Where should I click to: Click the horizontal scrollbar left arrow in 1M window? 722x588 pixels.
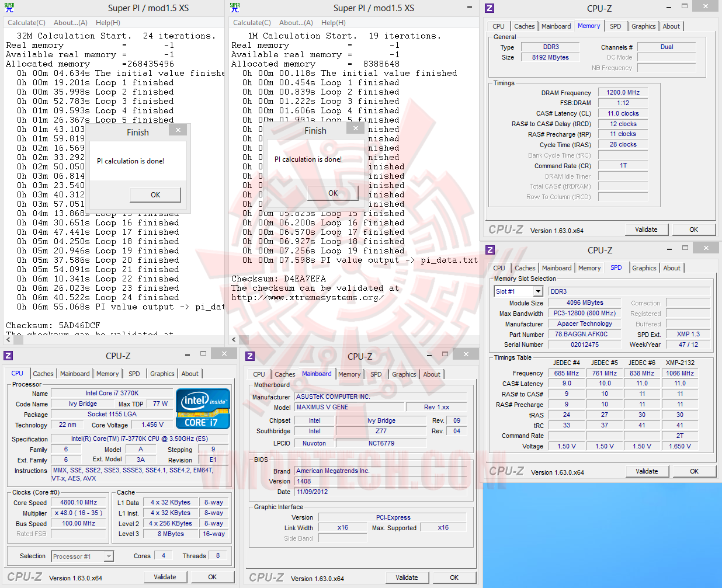234,339
